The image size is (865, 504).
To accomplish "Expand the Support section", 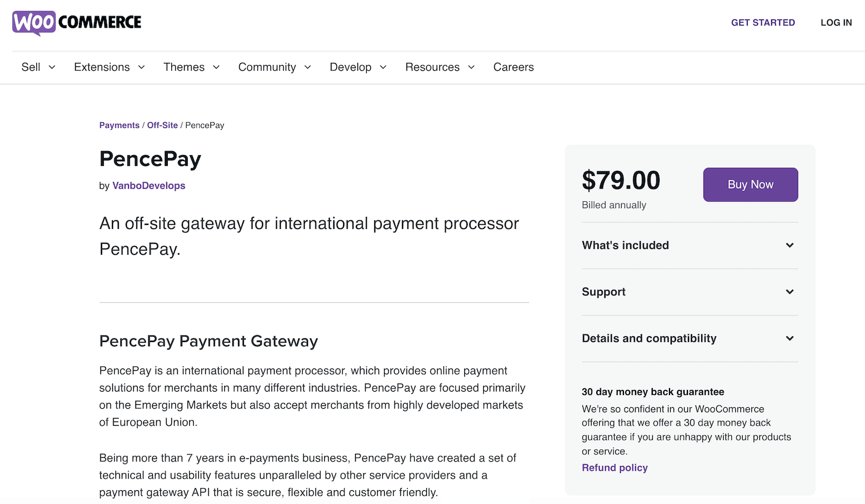I will tap(690, 292).
